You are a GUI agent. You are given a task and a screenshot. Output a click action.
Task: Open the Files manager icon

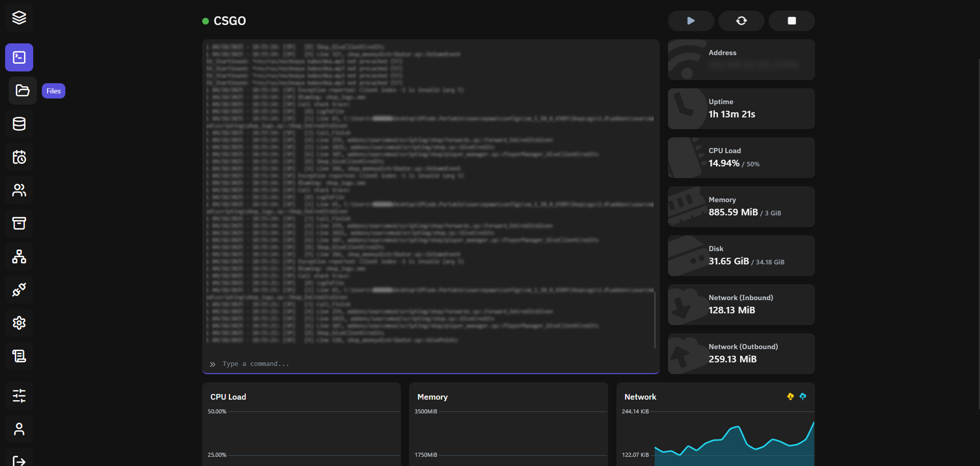22,90
